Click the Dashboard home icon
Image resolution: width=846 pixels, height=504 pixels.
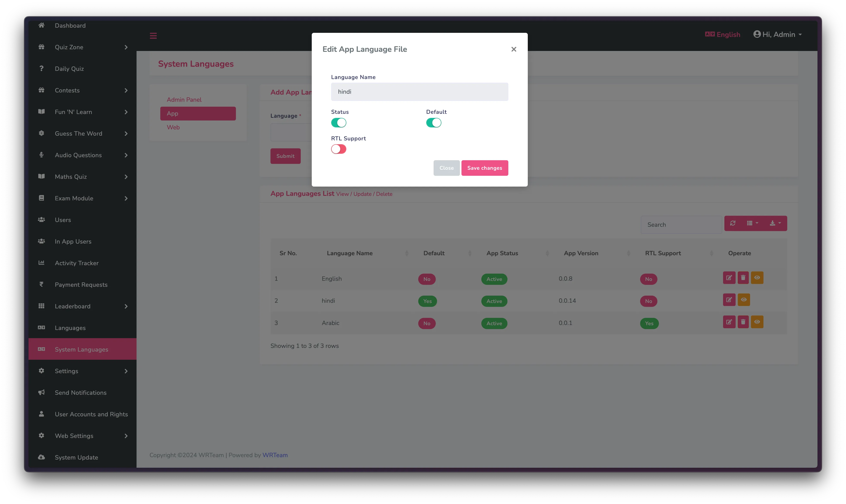[x=41, y=25]
